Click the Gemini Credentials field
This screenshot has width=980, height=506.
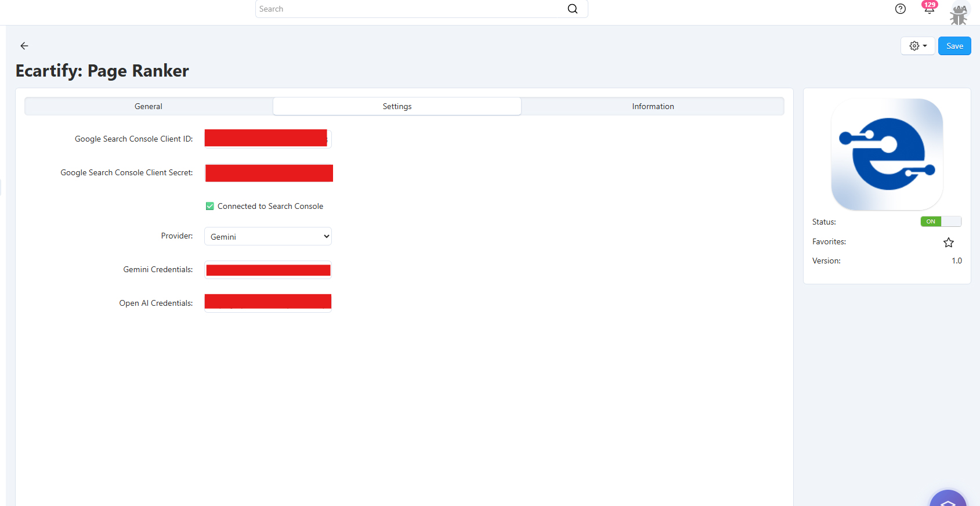point(267,270)
